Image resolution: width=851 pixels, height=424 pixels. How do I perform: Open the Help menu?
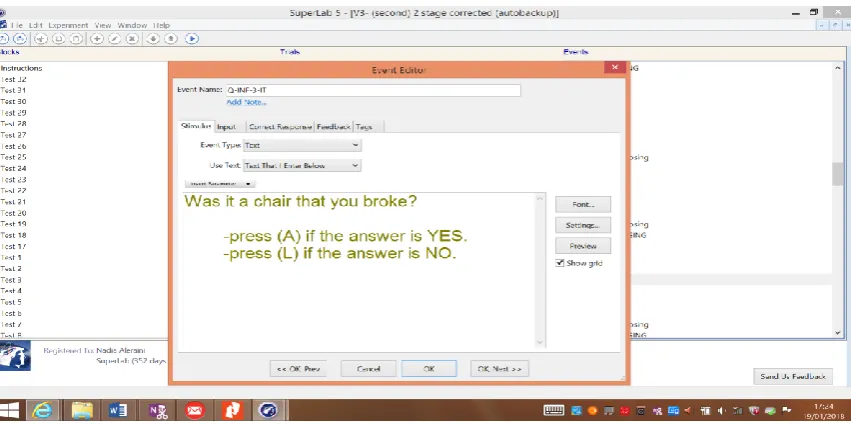[x=161, y=25]
